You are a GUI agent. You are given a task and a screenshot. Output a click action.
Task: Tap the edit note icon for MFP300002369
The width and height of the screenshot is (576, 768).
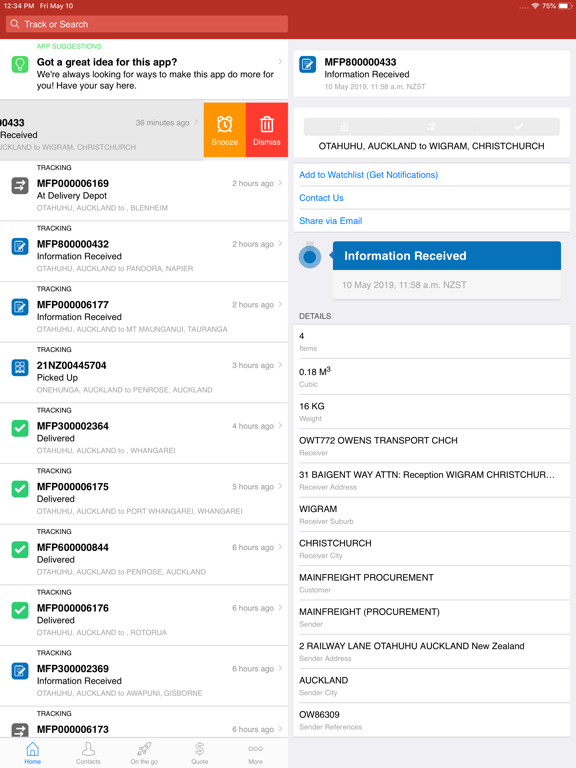[20, 671]
